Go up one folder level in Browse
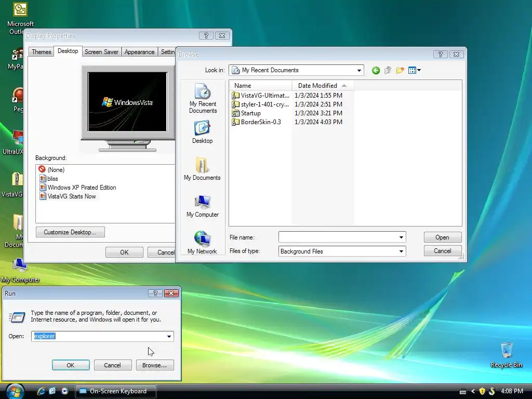The width and height of the screenshot is (532, 399). [388, 70]
